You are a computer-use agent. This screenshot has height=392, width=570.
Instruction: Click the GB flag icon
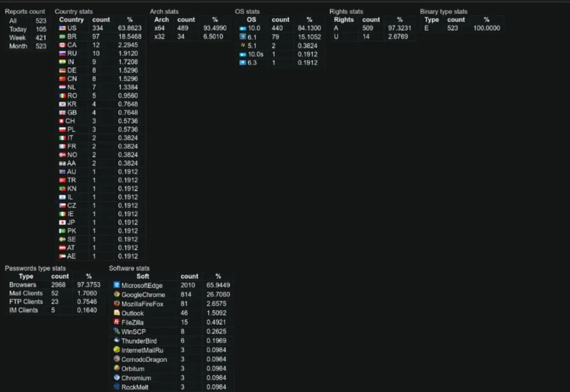tap(62, 112)
